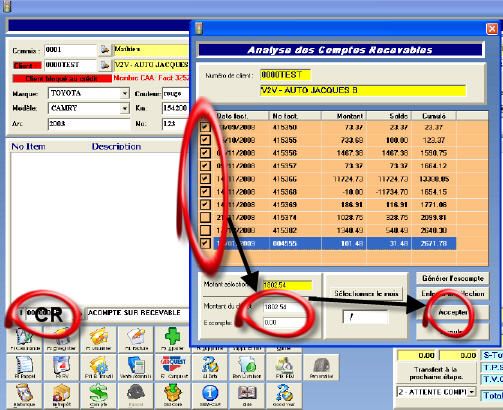Click the traffic light icon in dialog title bar

point(199,29)
